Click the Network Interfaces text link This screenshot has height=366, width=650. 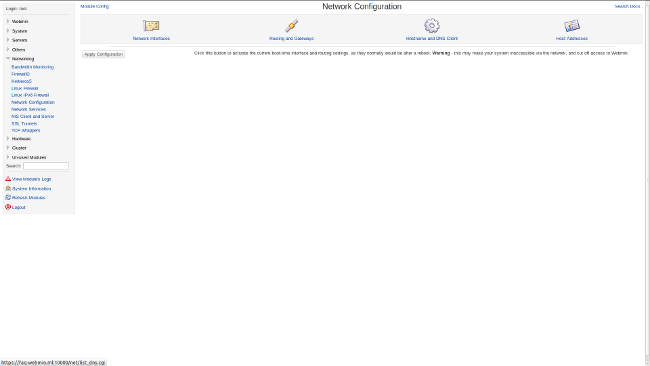[x=151, y=39]
